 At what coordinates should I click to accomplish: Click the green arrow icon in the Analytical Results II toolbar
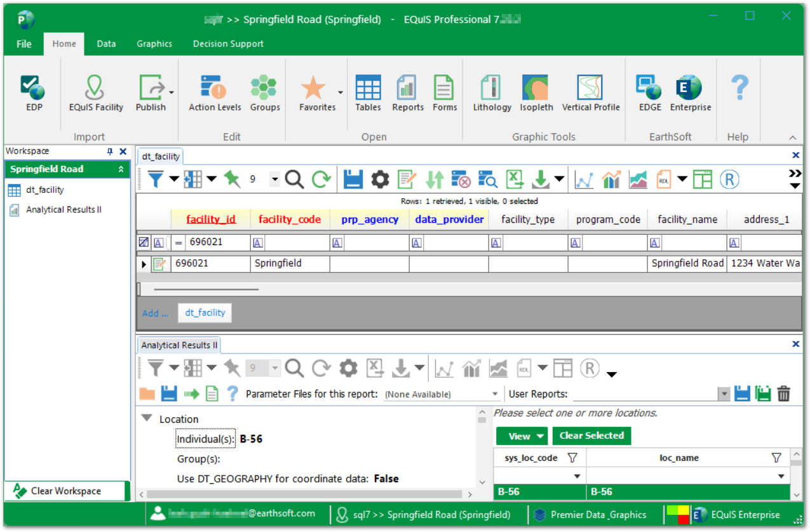coord(191,394)
